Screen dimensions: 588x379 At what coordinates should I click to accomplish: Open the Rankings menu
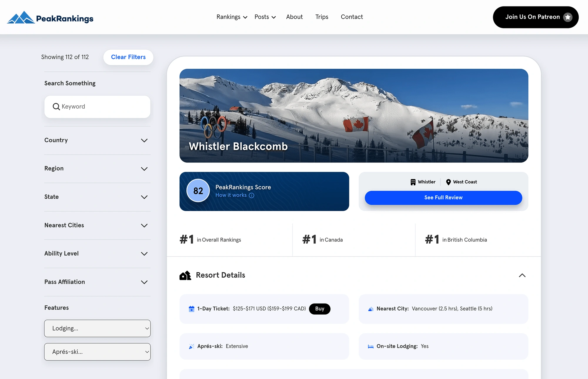point(232,17)
